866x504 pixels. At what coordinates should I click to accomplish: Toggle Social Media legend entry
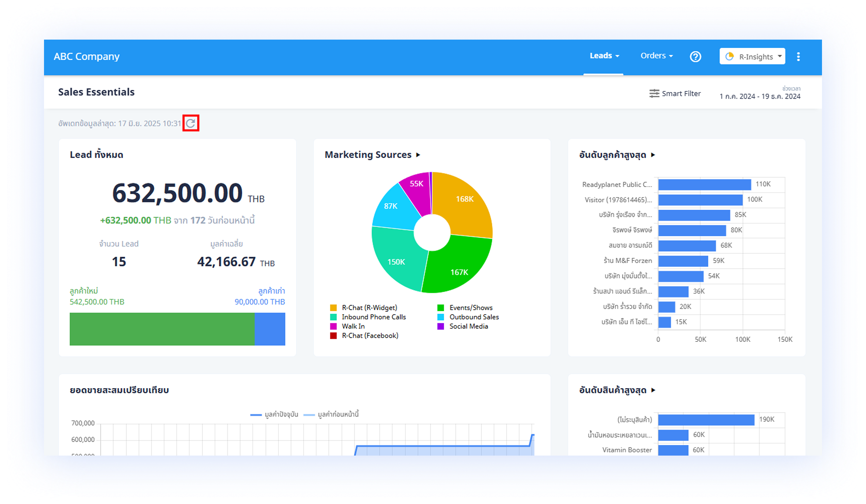click(468, 326)
